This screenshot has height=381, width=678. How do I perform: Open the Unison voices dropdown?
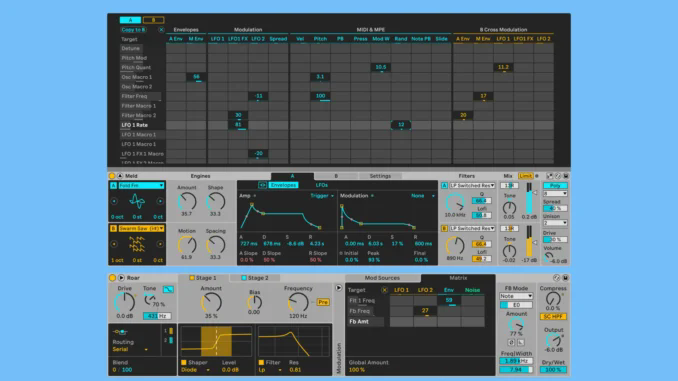[x=555, y=223]
